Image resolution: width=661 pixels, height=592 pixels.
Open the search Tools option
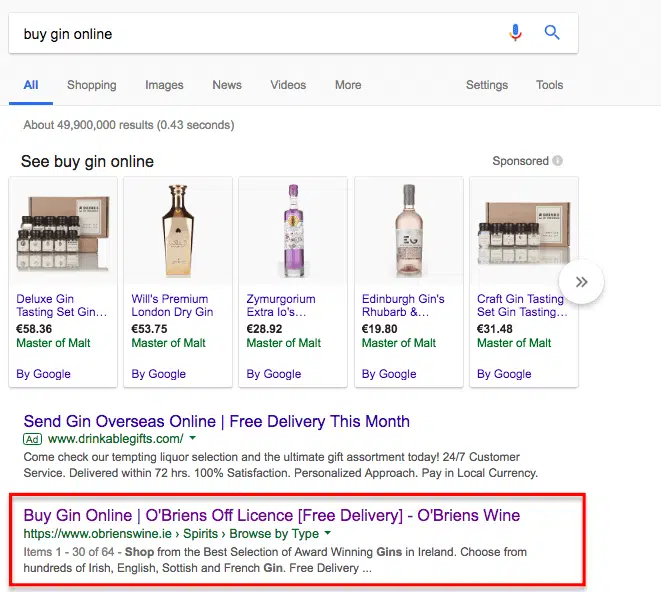549,85
